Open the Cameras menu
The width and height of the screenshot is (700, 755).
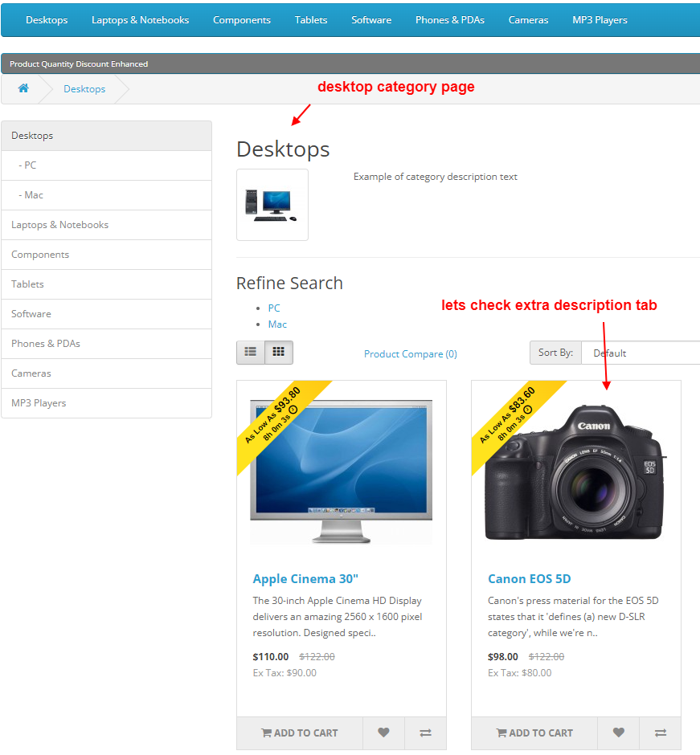click(528, 19)
